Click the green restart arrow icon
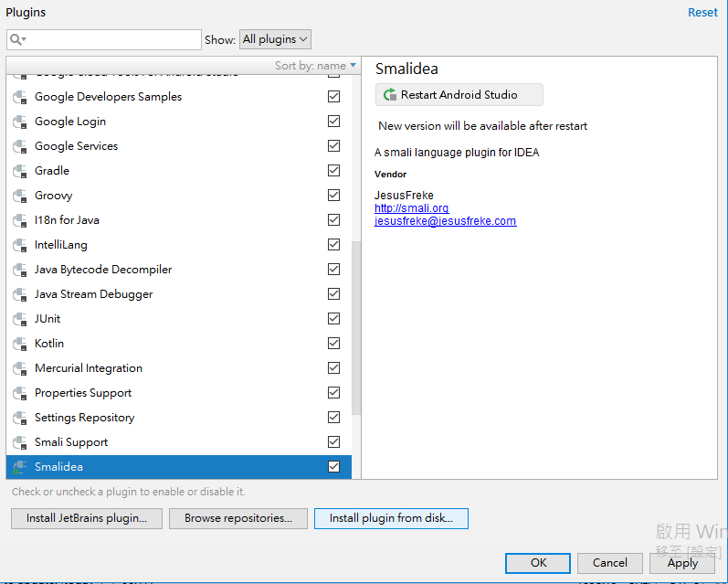The image size is (728, 584). (389, 95)
